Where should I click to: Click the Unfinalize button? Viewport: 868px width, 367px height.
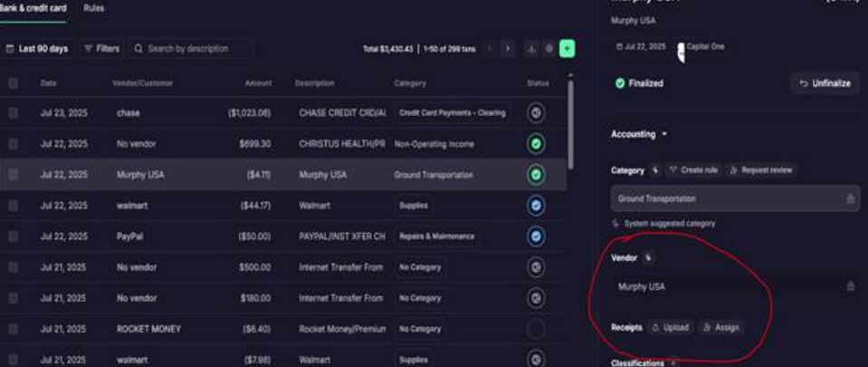[825, 83]
